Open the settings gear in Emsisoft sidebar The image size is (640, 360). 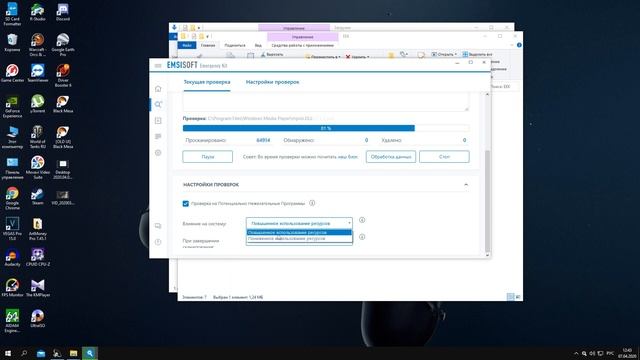[158, 153]
